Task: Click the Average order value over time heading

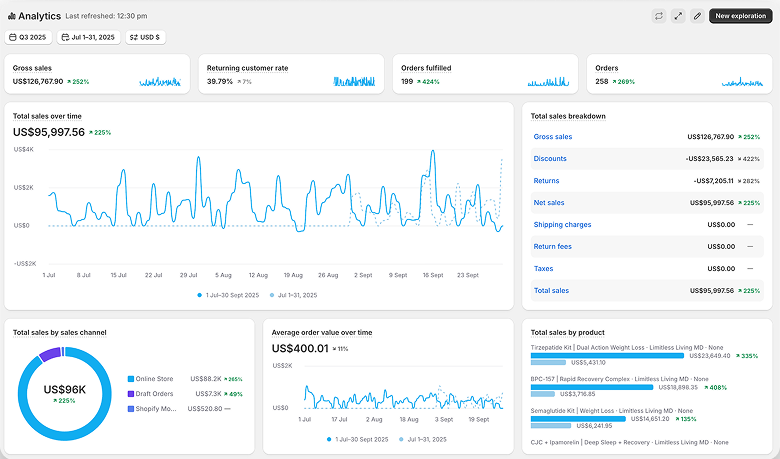Action: [x=322, y=333]
